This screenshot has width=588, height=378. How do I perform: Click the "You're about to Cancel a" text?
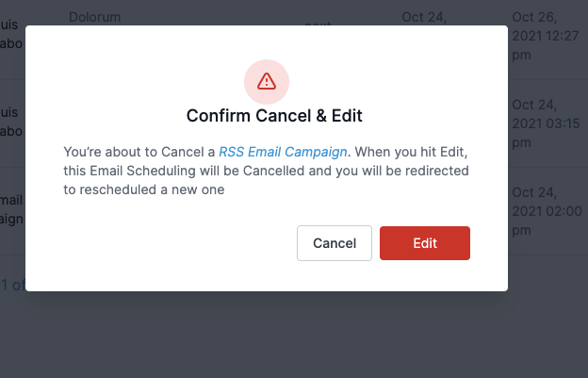139,151
